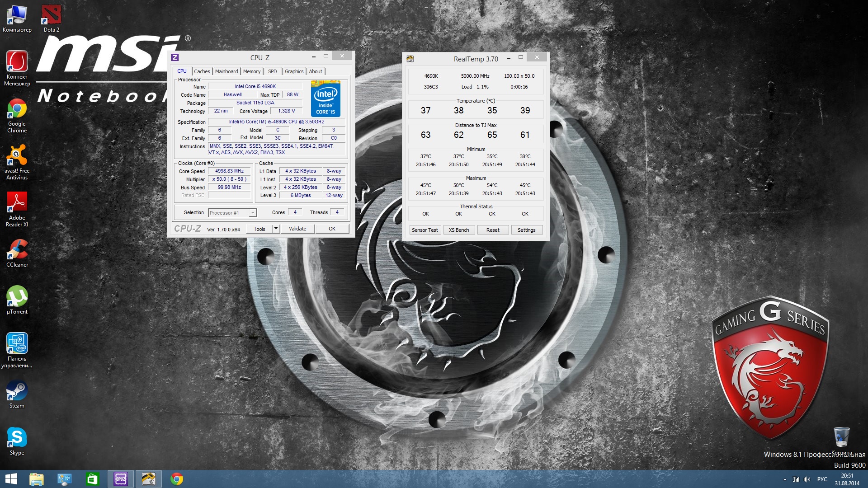This screenshot has width=868, height=488.
Task: Expand the Processor #1 selection dropdown
Action: [253, 213]
